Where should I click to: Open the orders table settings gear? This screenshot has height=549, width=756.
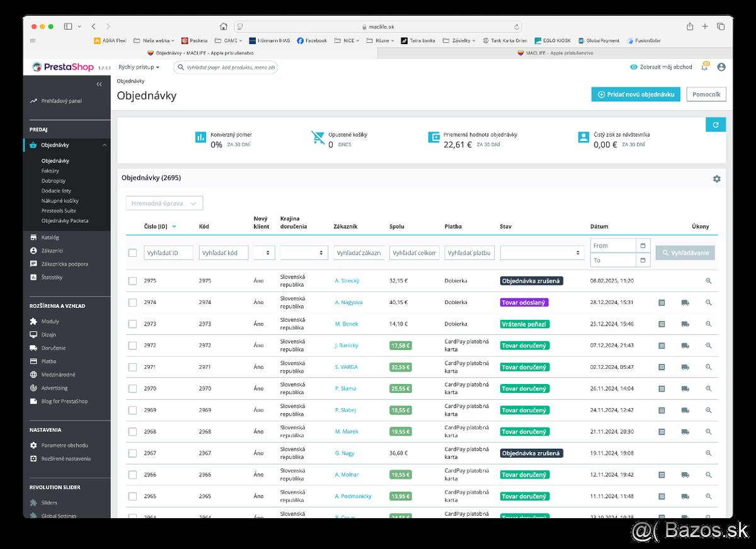coord(716,179)
